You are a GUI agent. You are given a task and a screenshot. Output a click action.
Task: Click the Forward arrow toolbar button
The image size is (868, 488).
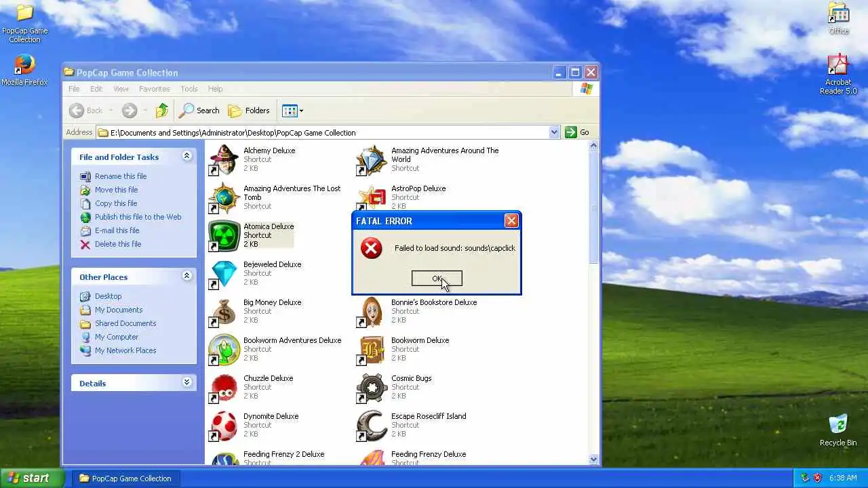point(130,110)
